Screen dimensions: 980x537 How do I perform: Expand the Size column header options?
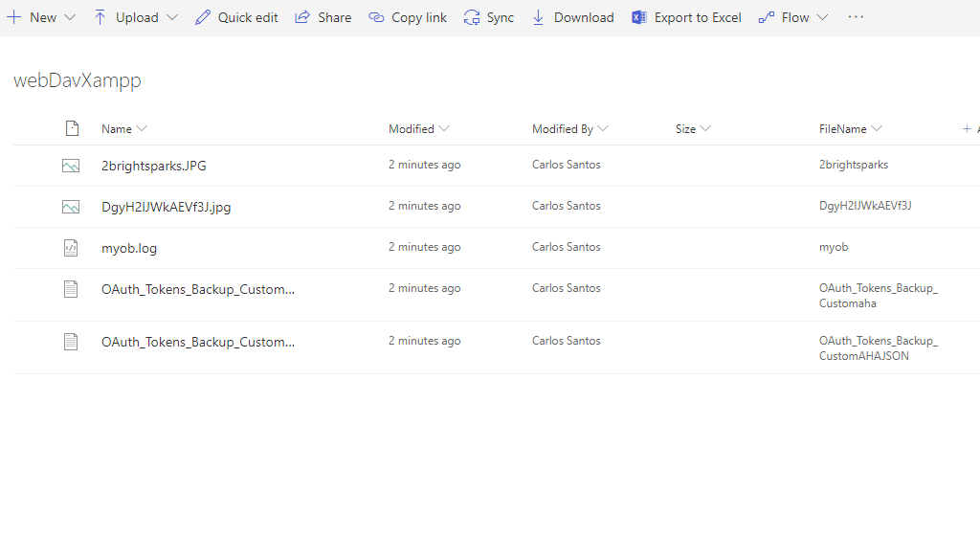693,128
